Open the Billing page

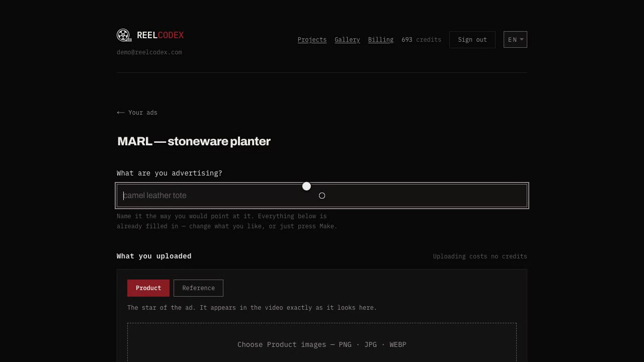(380, 40)
